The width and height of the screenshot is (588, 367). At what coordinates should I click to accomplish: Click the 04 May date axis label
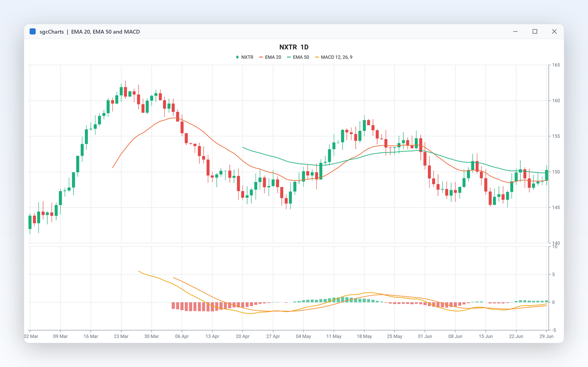tap(304, 337)
